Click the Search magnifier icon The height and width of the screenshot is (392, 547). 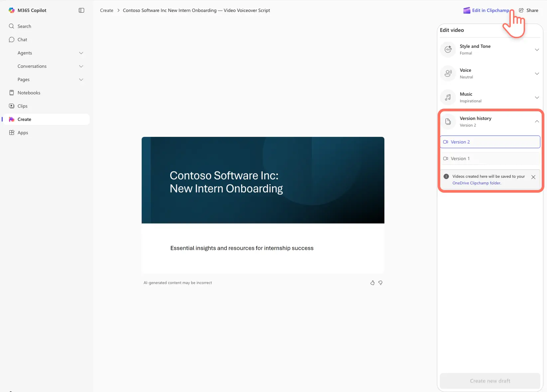[12, 26]
